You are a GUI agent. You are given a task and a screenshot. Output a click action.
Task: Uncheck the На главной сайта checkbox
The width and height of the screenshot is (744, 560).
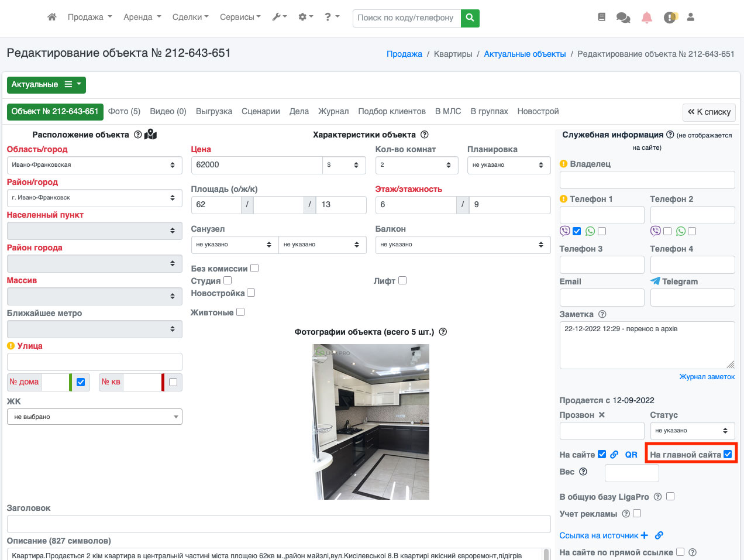tap(728, 454)
